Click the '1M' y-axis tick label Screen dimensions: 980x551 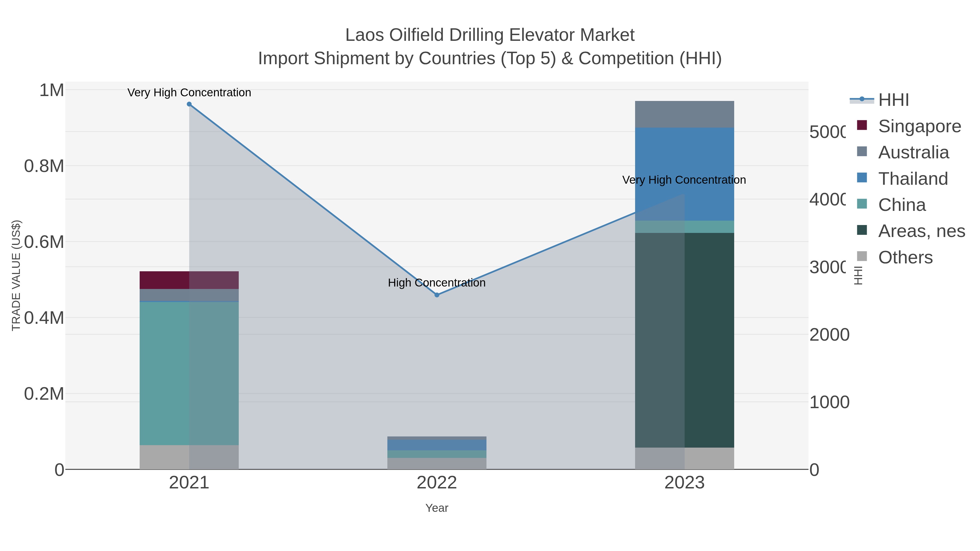(x=52, y=91)
